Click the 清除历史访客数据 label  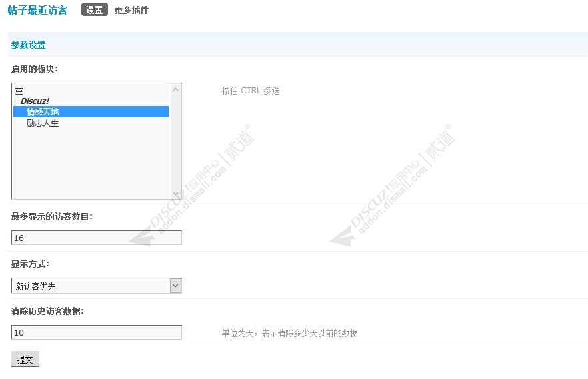[47, 311]
